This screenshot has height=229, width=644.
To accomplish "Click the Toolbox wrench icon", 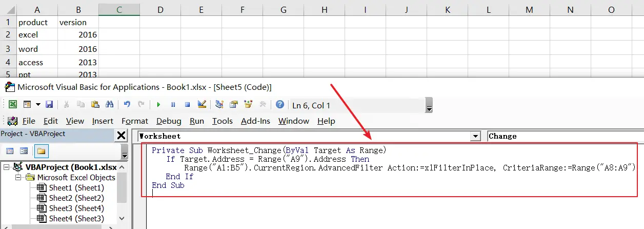I will tap(263, 104).
